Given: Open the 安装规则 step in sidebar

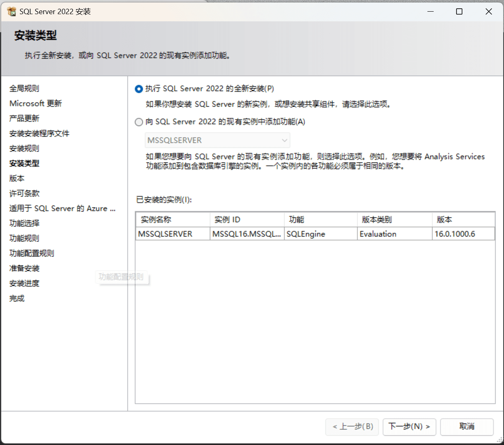Looking at the screenshot, I should 24,148.
